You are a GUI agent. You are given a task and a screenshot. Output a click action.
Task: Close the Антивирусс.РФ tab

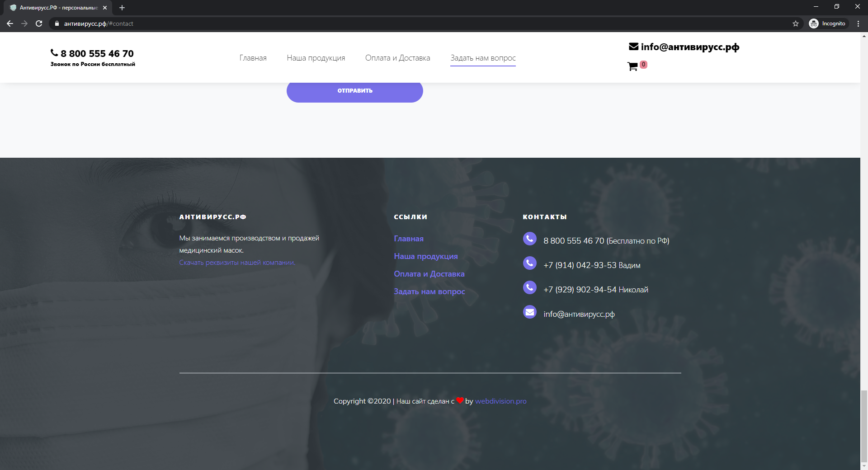[105, 8]
